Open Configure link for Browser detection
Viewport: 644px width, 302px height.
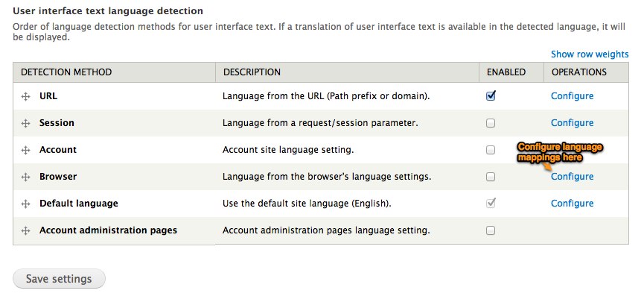click(x=572, y=177)
